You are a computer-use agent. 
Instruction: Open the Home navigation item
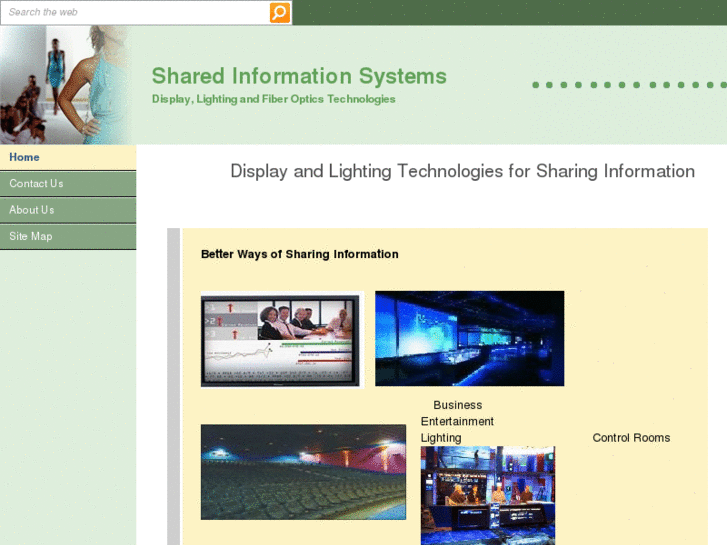(68, 157)
